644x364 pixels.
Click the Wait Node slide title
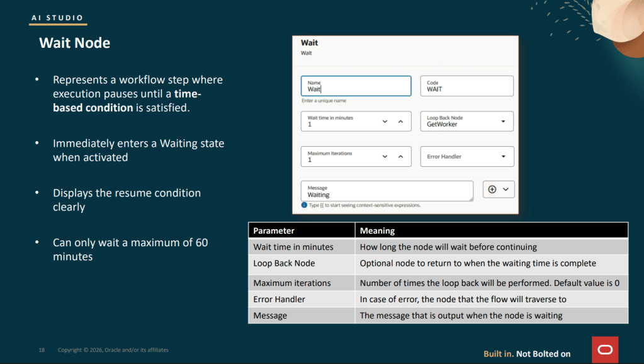74,43
